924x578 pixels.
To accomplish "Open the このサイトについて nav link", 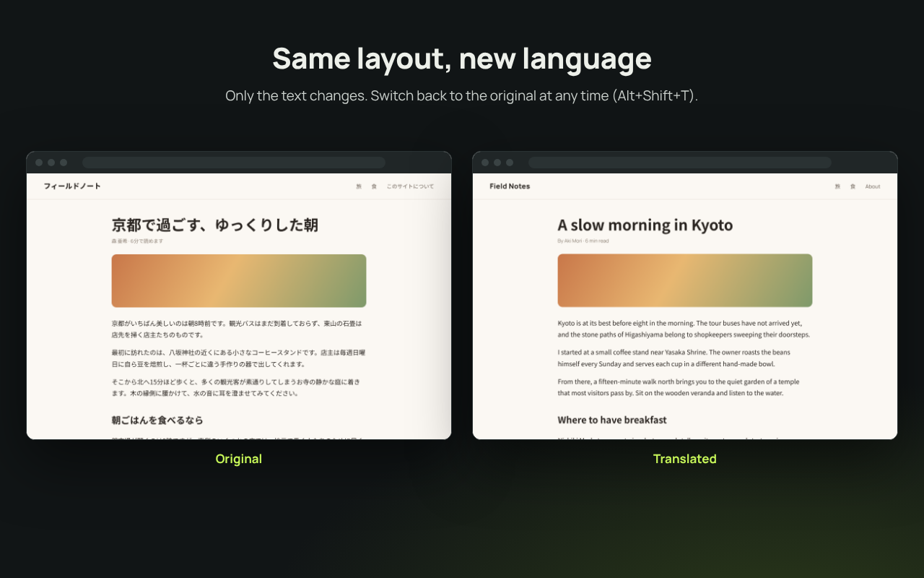I will coord(410,186).
